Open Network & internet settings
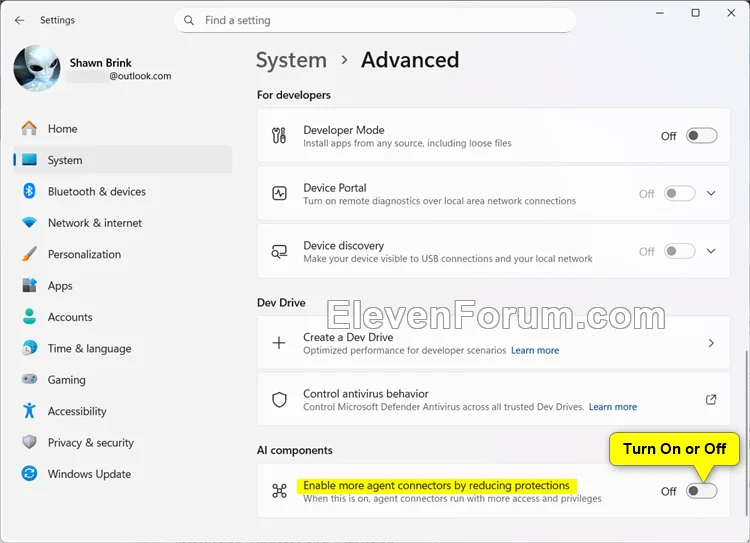 123,223
